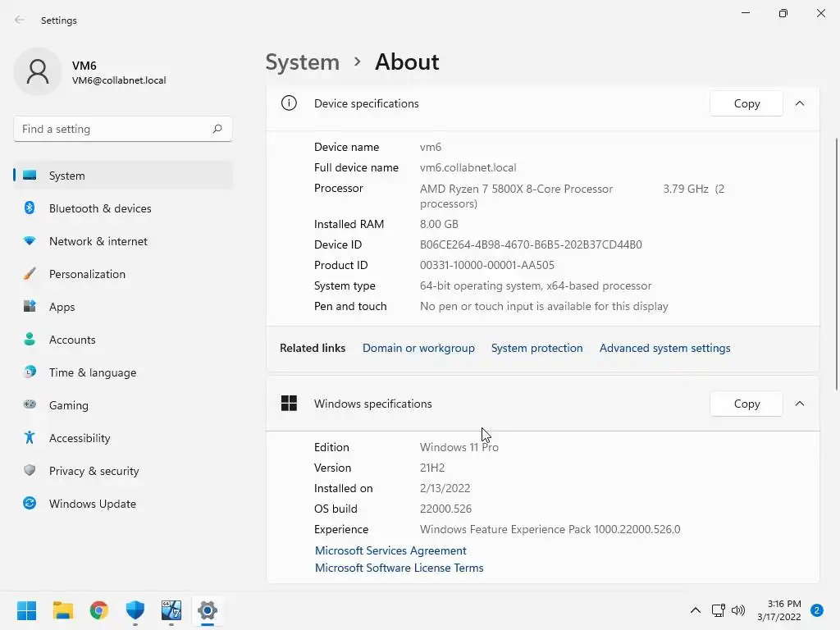This screenshot has height=630, width=840.
Task: Click the Privacy shield icon
Action: point(30,470)
